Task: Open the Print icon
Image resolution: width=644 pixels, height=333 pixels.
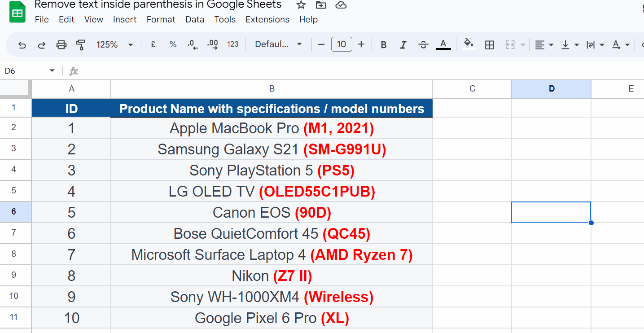Action: [x=61, y=44]
